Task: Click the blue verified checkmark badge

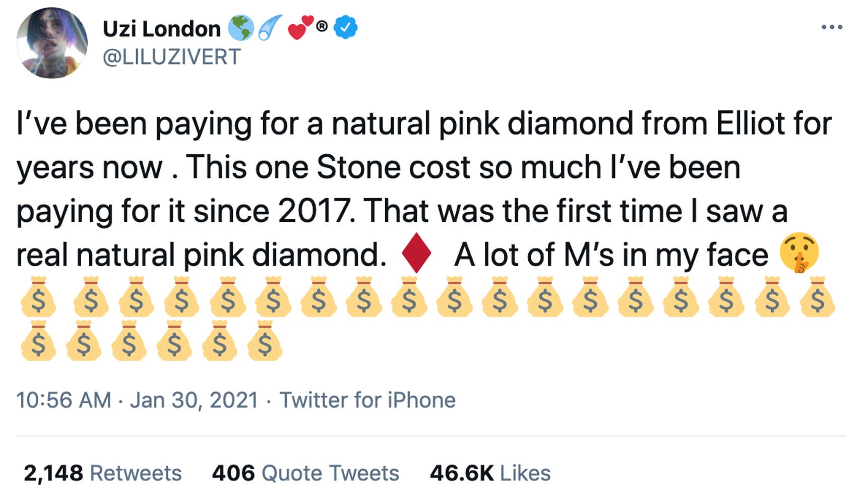Action: tap(346, 28)
